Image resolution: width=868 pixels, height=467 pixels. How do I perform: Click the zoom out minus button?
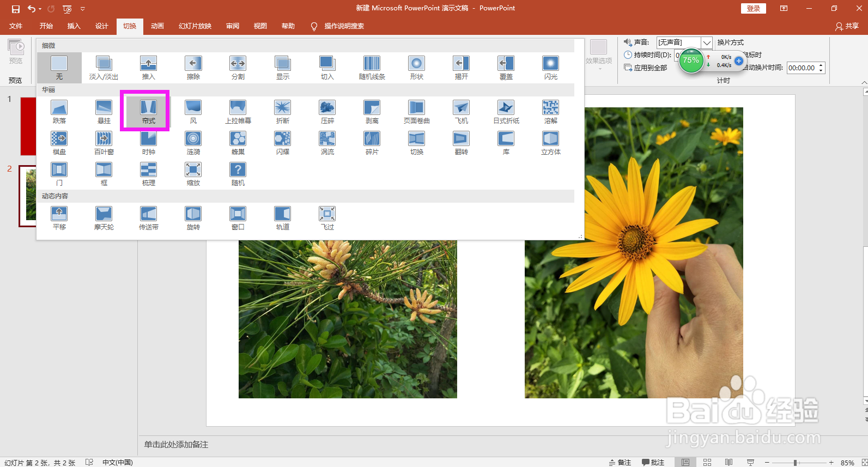767,463
